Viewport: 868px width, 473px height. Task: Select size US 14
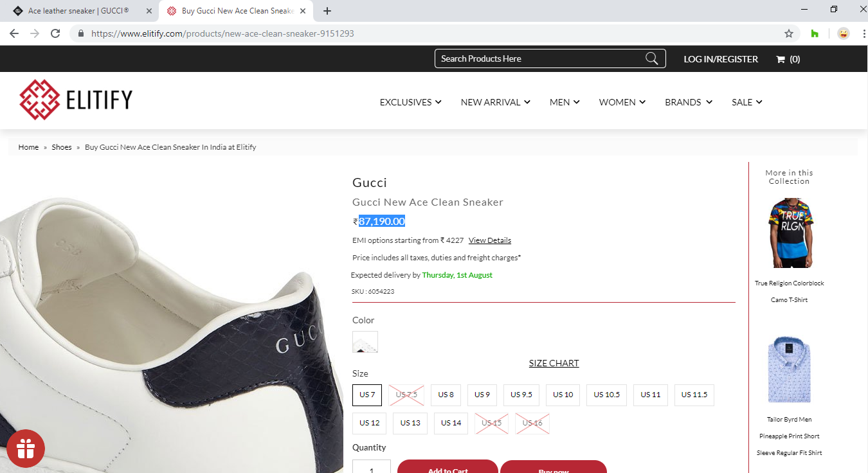click(451, 423)
